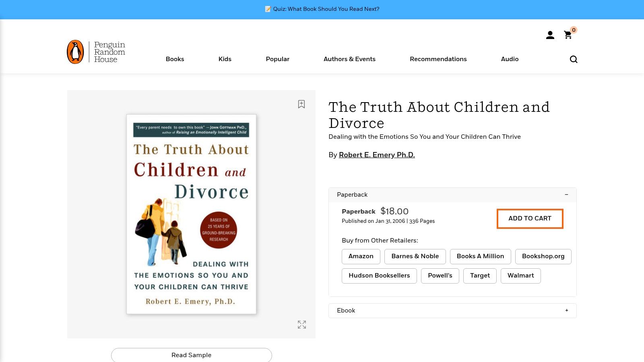
Task: Click the book title heading
Action: click(439, 115)
